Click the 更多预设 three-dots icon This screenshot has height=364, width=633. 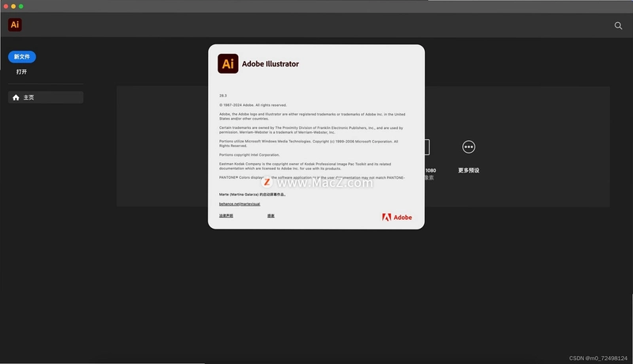click(468, 147)
